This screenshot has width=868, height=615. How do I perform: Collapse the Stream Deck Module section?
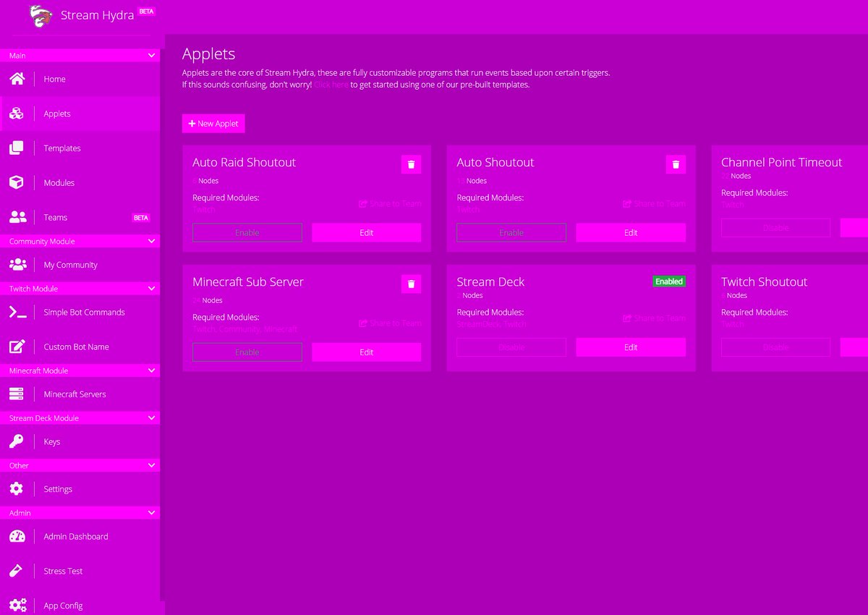[x=80, y=418]
